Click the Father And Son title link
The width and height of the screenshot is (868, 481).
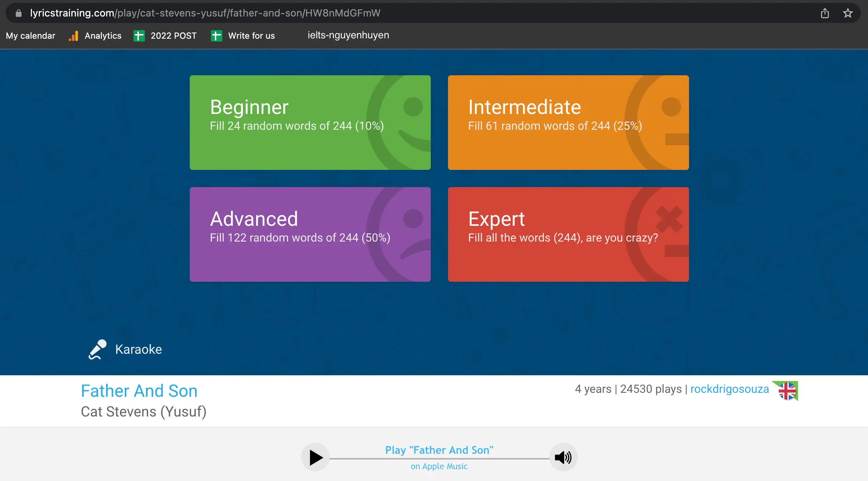coord(139,391)
